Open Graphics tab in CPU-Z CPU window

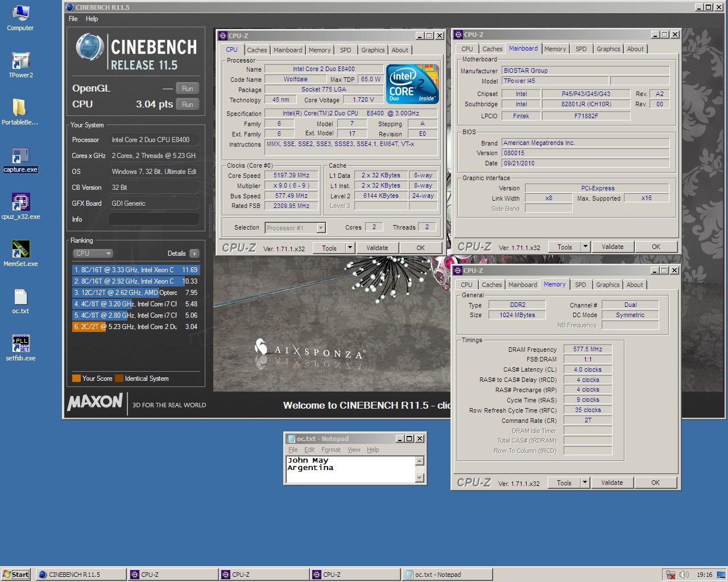click(373, 50)
